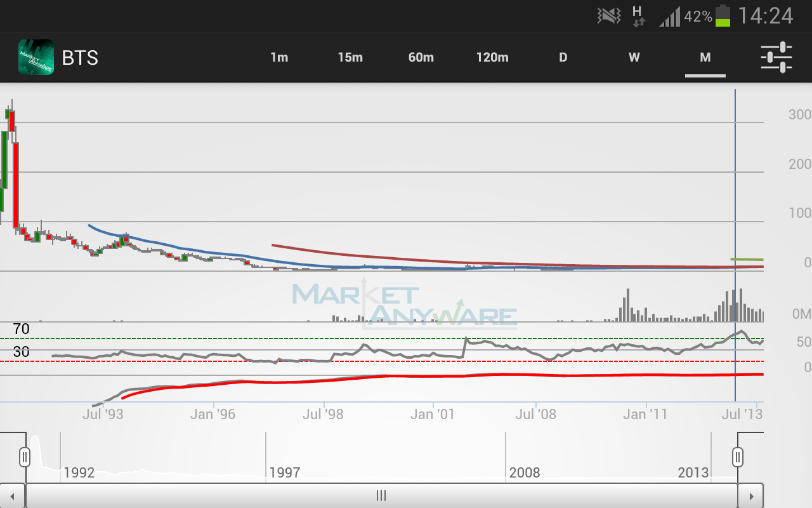Tap the H mobile data icon
The width and height of the screenshot is (812, 508).
[638, 16]
